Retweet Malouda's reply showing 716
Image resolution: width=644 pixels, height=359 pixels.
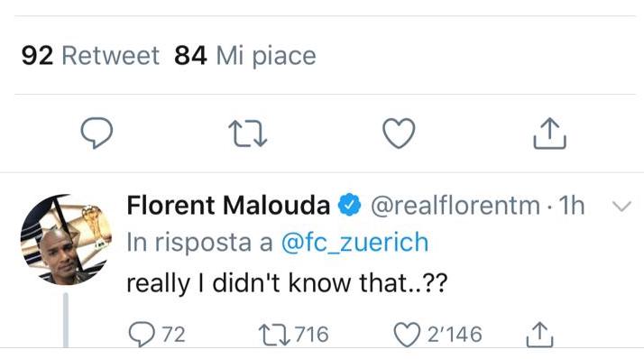click(x=275, y=335)
